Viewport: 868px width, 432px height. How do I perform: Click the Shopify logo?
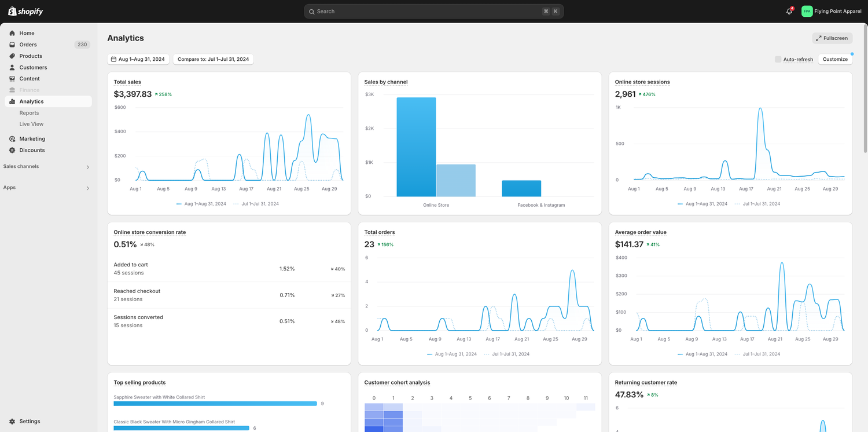(25, 12)
